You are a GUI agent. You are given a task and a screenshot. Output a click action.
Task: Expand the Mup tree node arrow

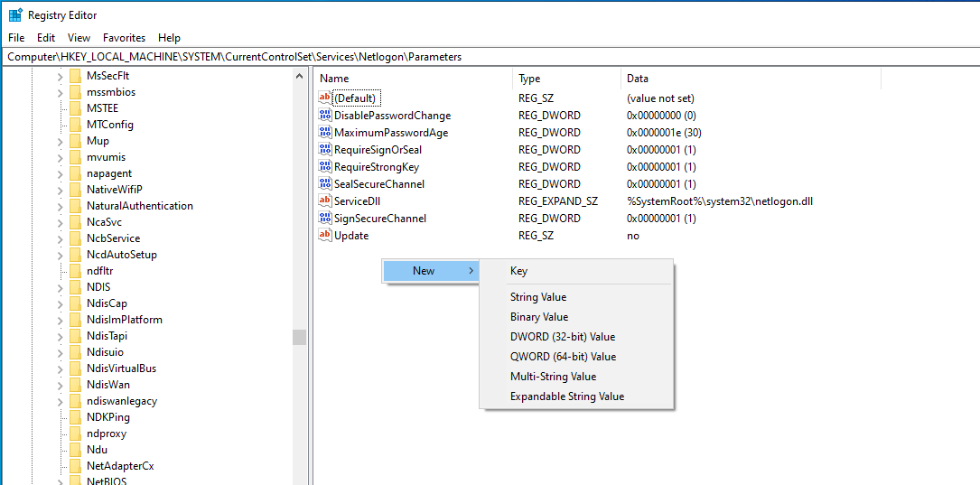tap(60, 141)
